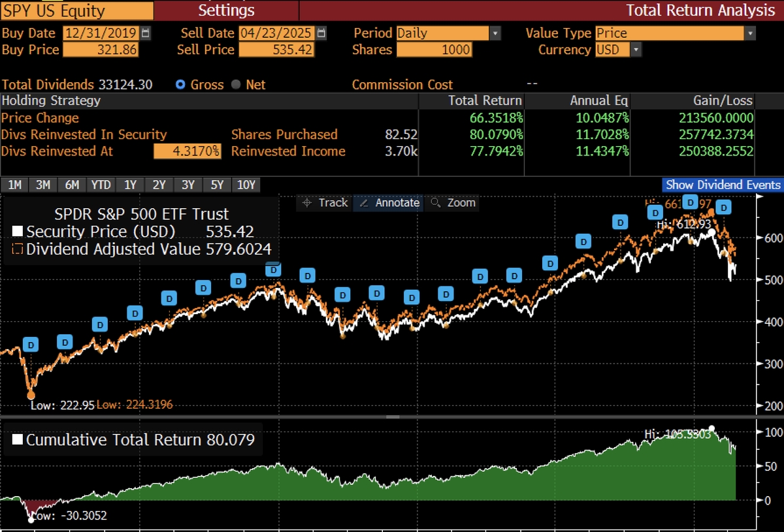Switch chart range to 1Y
The height and width of the screenshot is (532, 784).
[130, 185]
